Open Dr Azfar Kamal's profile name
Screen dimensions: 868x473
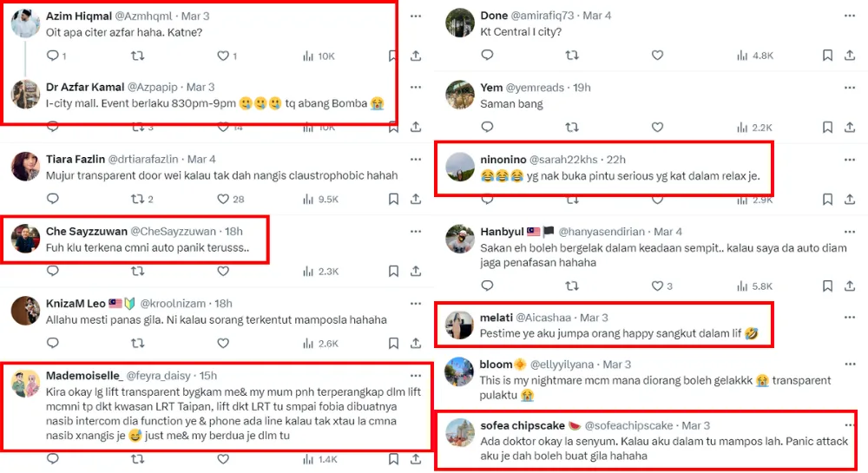(x=85, y=87)
